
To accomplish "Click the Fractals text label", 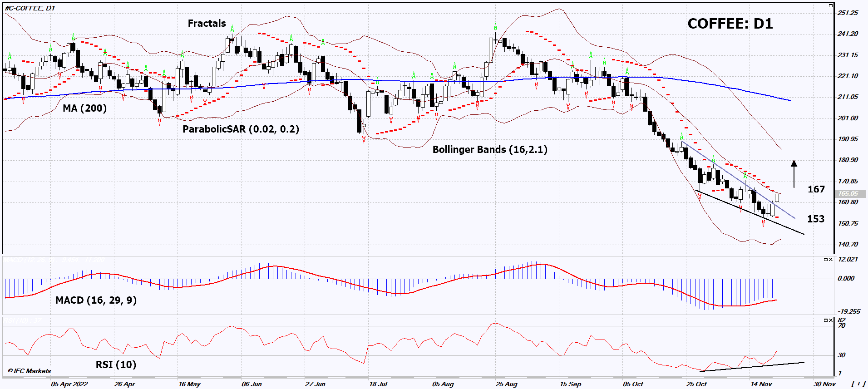I will [x=207, y=24].
